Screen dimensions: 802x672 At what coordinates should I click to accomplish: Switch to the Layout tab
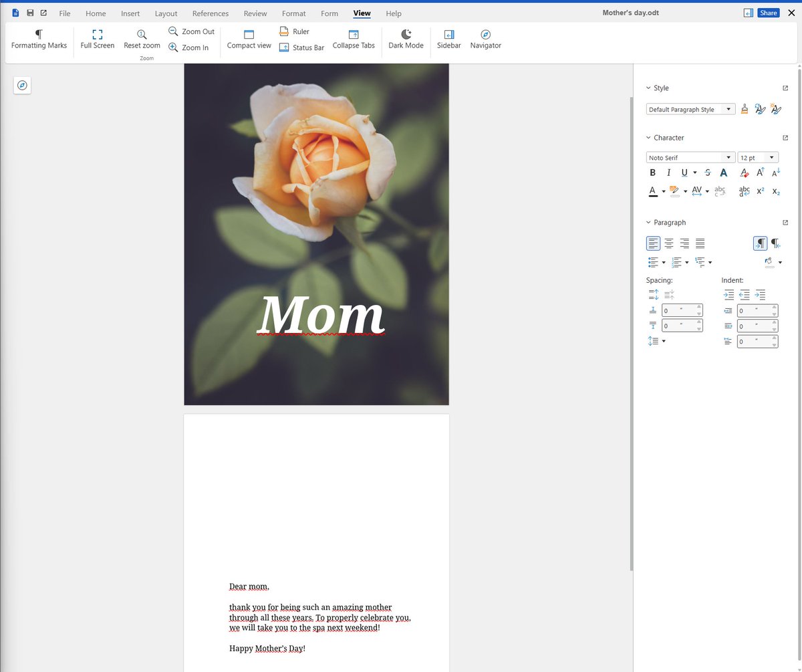click(166, 13)
